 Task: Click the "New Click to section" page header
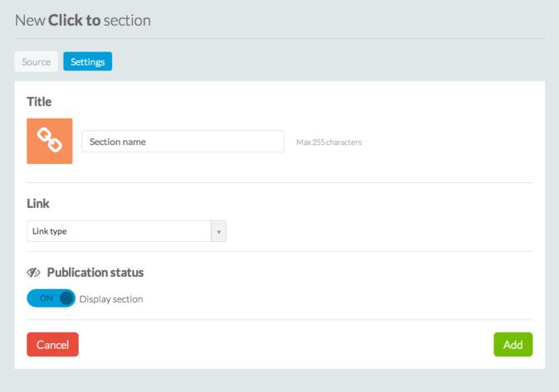pos(83,20)
